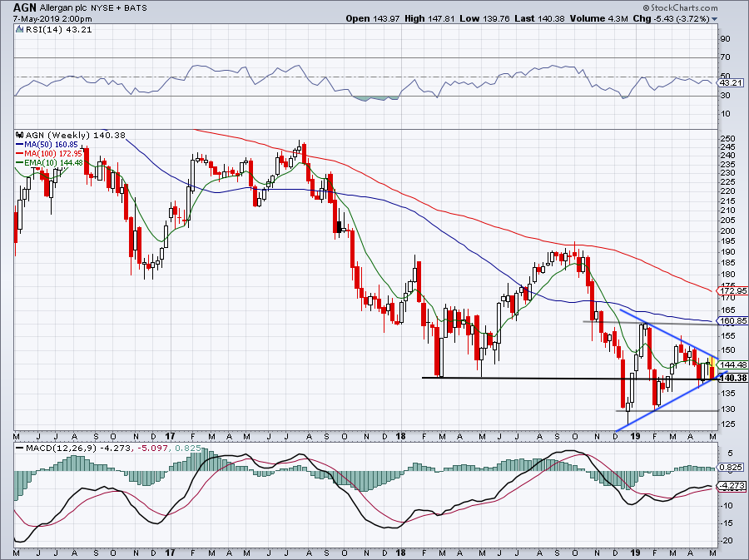Click the 70 label on RSI axis

point(725,57)
